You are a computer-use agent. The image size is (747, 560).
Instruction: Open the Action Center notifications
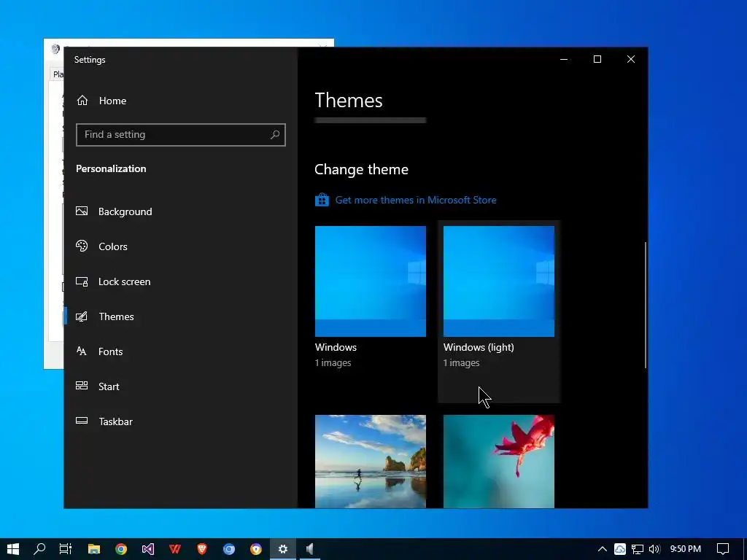[x=723, y=549]
